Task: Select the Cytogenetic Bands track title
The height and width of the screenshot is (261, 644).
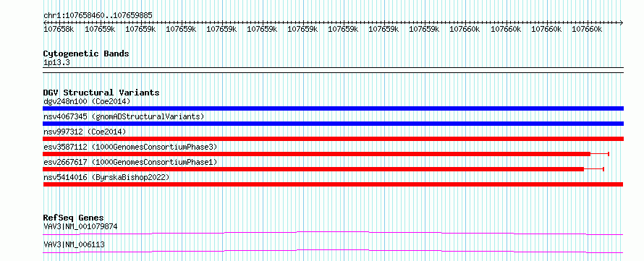Action: (86, 54)
